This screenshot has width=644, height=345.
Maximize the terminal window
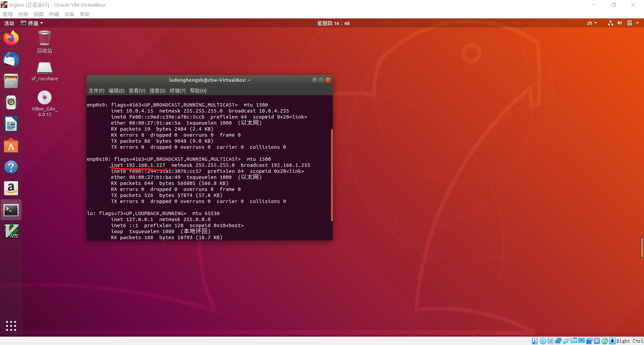pyautogui.click(x=321, y=80)
